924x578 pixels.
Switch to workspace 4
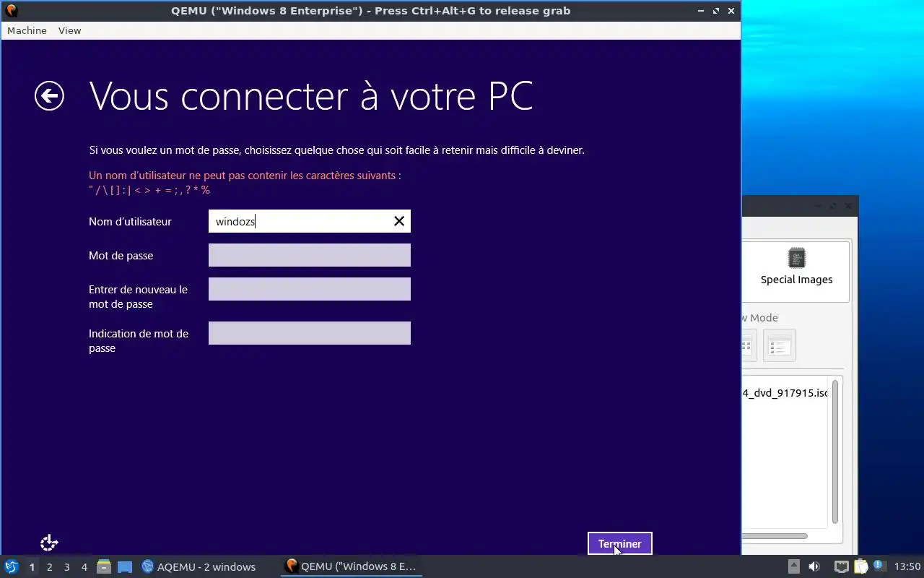pyautogui.click(x=84, y=567)
